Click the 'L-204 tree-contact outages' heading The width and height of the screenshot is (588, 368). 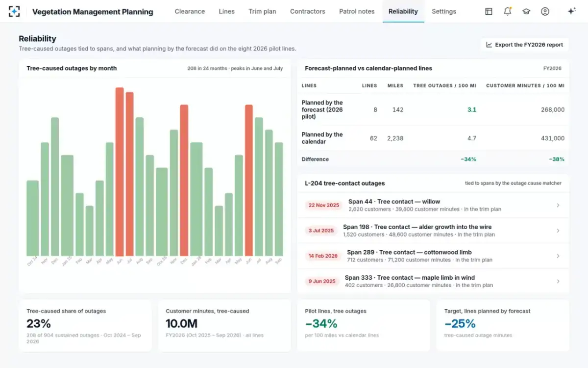(345, 183)
